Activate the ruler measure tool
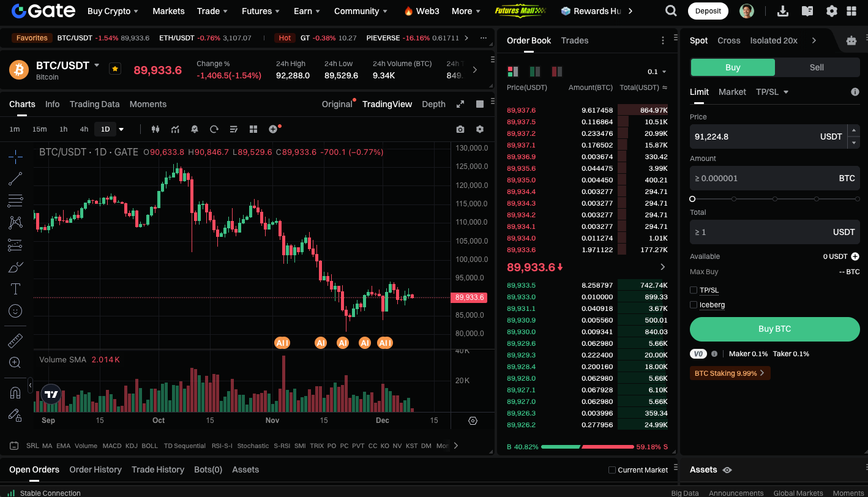 15,340
